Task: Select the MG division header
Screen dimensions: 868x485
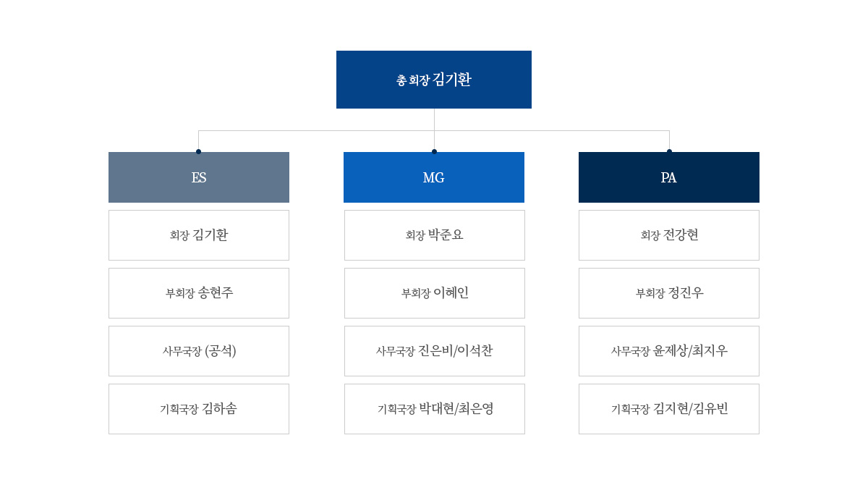Action: 434,177
